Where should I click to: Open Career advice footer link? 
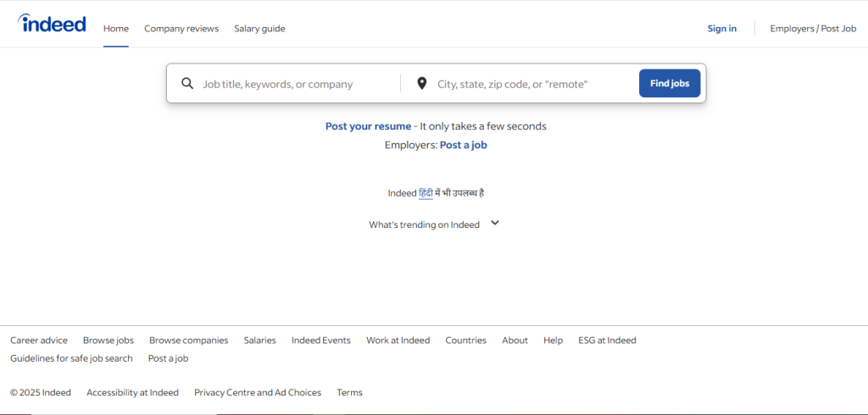pyautogui.click(x=39, y=340)
